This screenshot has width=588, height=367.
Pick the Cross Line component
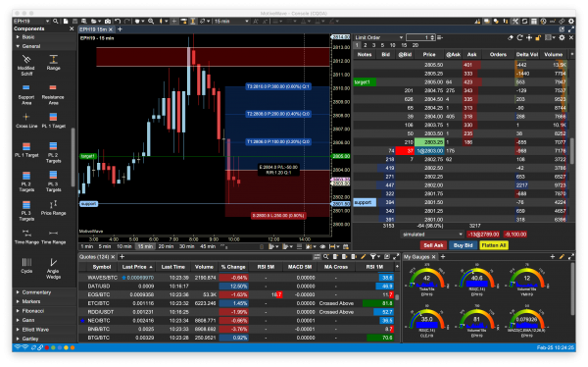[x=26, y=121]
